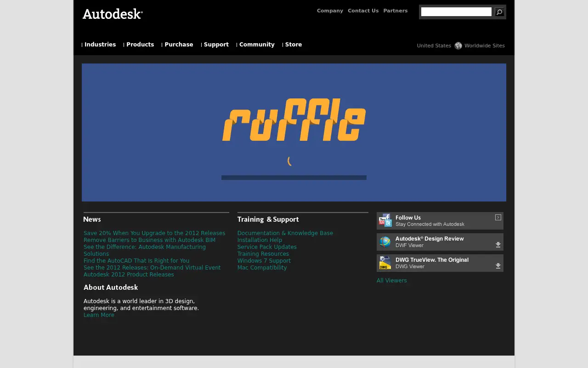Click the DWG TrueView. The Original title
Image resolution: width=588 pixels, height=368 pixels.
click(432, 260)
